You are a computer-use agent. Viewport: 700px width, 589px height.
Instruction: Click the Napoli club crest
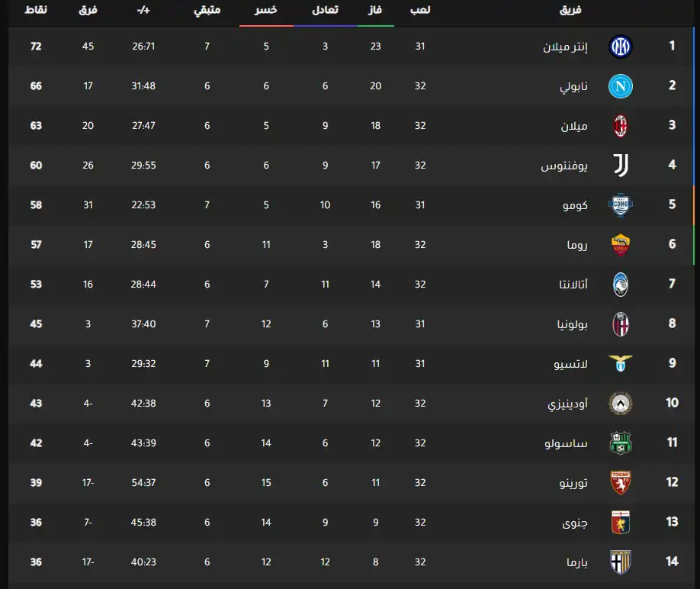621,86
